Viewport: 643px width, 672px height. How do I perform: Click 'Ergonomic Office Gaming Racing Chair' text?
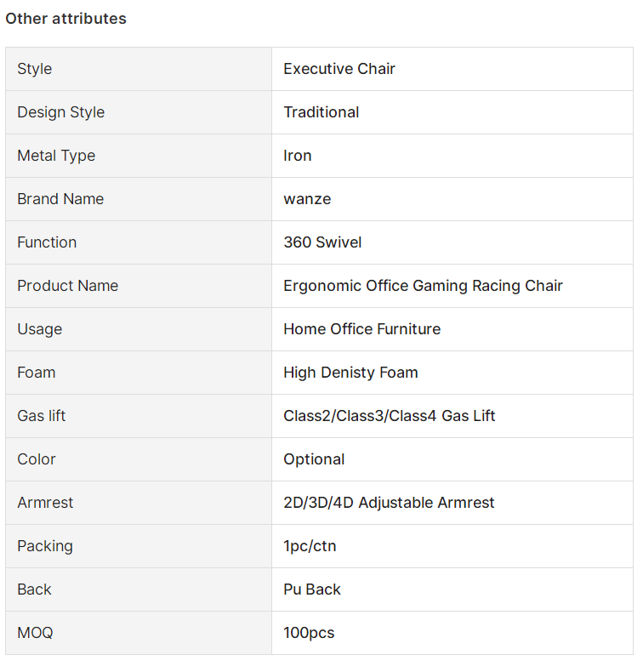click(423, 286)
